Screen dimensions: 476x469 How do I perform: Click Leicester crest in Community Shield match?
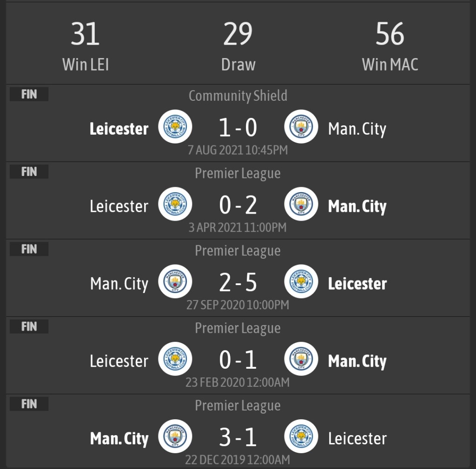click(175, 126)
